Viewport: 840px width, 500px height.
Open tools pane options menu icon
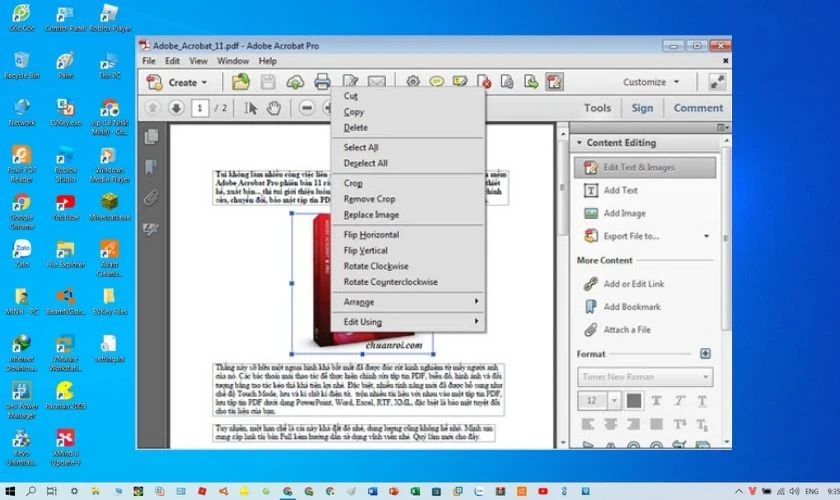tap(722, 127)
